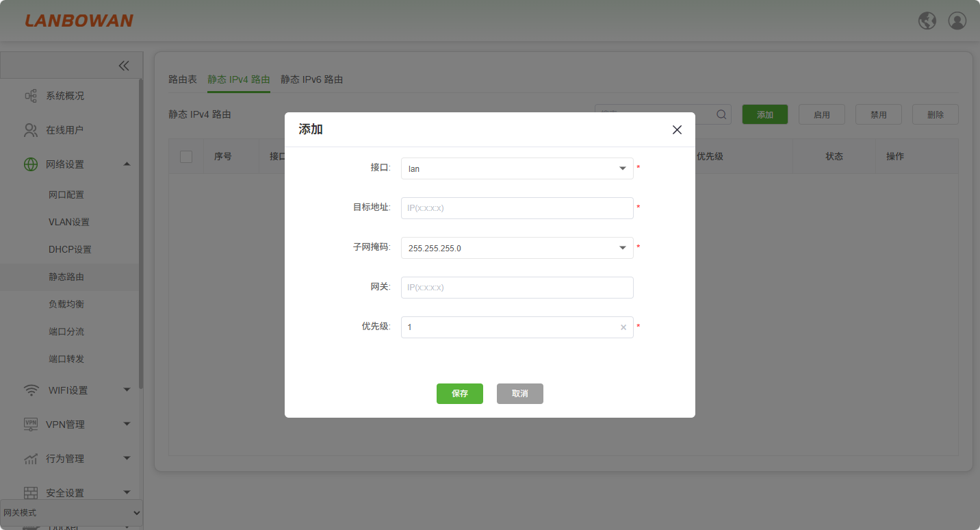Screen dimensions: 980x530
Task: Click the sidebar vertical scrollbar
Action: click(x=141, y=233)
